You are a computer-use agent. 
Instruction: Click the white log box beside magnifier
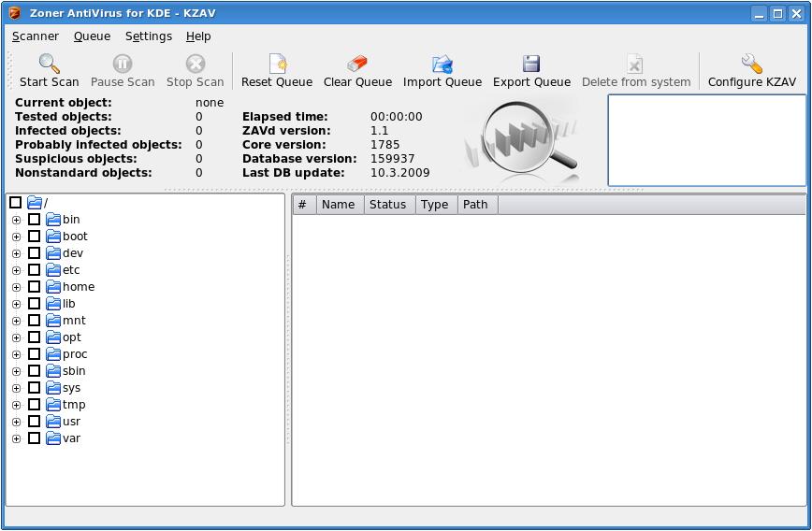(706, 140)
